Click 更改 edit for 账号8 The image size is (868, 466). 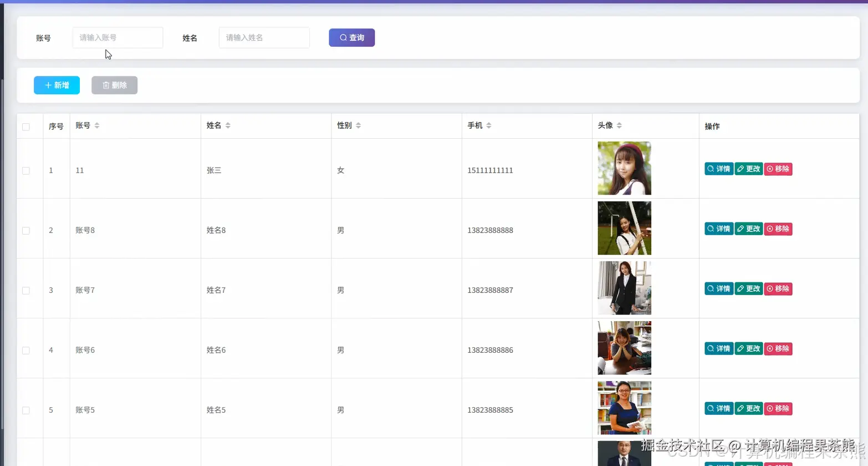click(x=749, y=229)
